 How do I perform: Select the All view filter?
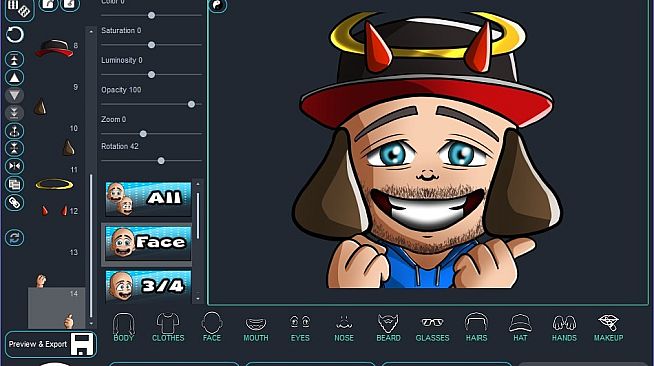(x=148, y=198)
